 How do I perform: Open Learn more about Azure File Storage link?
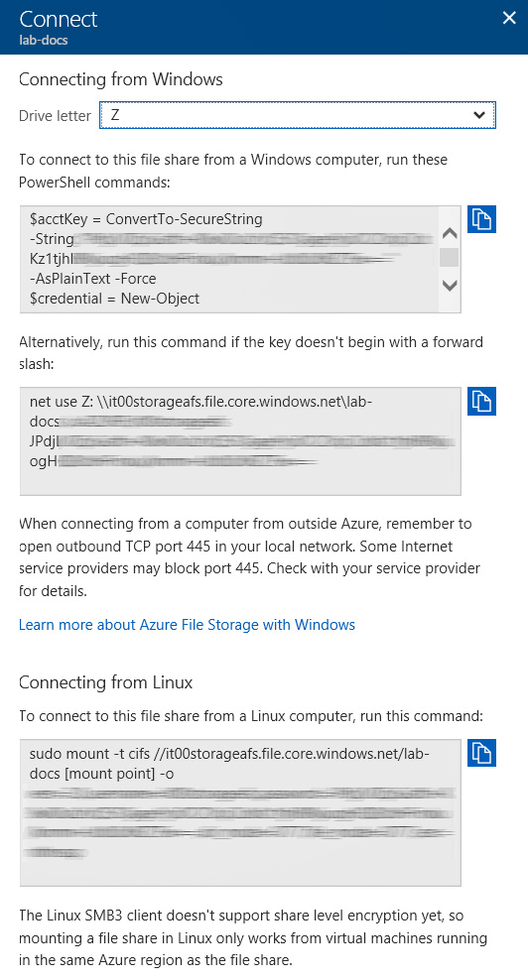(x=187, y=625)
